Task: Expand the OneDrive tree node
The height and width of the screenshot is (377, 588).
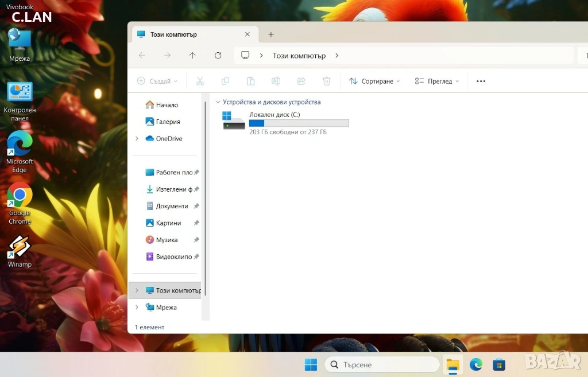Action: pyautogui.click(x=137, y=139)
